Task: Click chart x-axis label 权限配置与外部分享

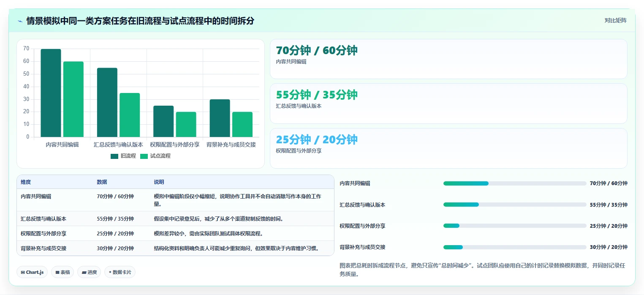Action: pyautogui.click(x=175, y=145)
